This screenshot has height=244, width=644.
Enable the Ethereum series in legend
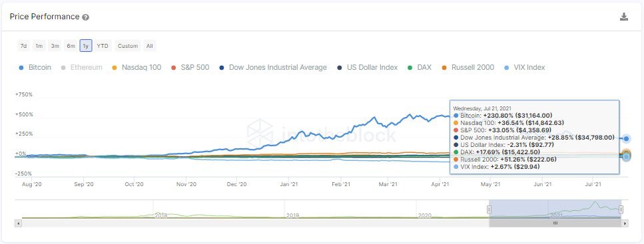(x=82, y=67)
